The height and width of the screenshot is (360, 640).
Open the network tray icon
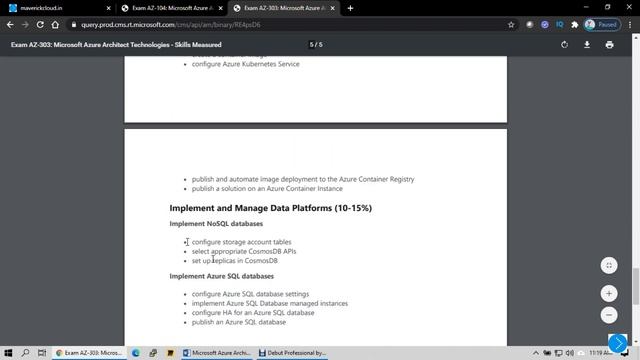[x=558, y=353]
